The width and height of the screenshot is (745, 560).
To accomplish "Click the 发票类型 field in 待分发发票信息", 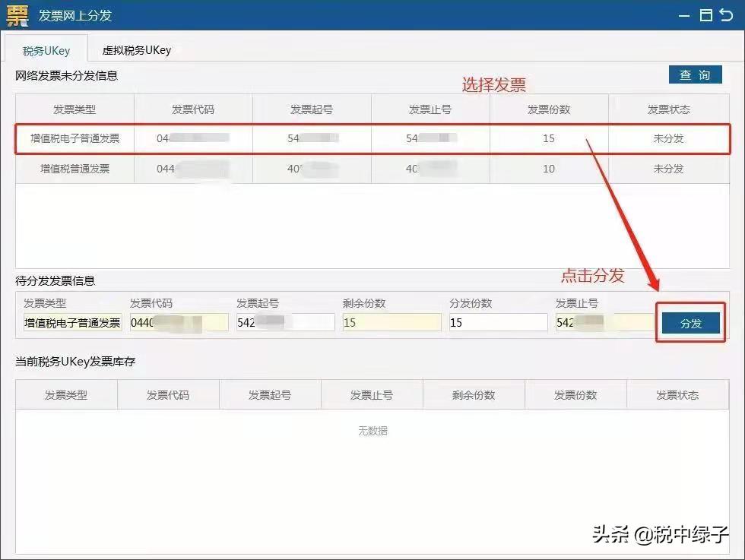I will [x=66, y=321].
